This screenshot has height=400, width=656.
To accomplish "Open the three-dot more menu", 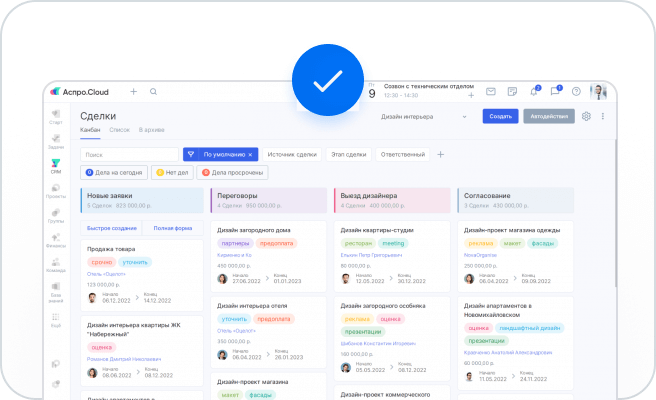I will (602, 116).
